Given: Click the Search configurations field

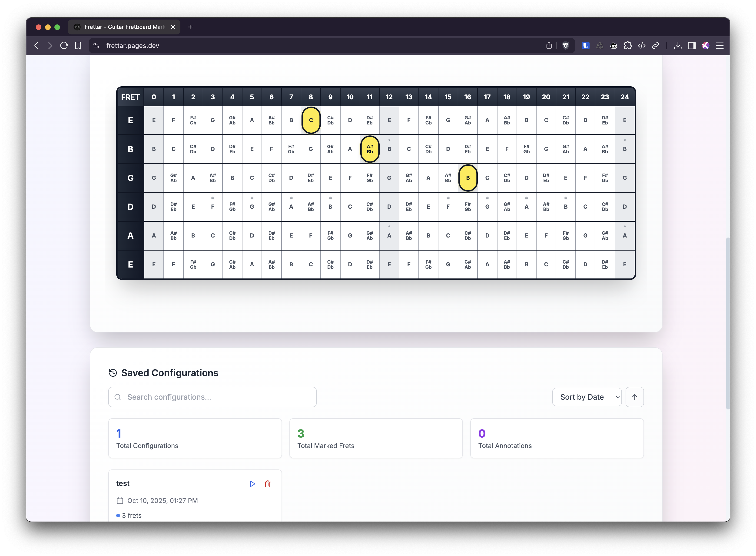Looking at the screenshot, I should pos(212,397).
